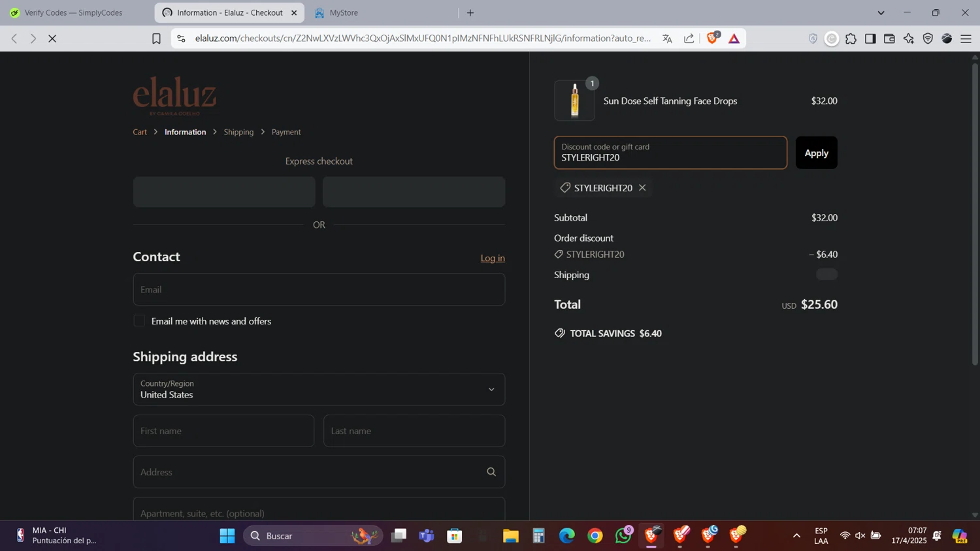This screenshot has width=980, height=551.
Task: Open the Brave VPN shield icon
Action: pyautogui.click(x=928, y=39)
